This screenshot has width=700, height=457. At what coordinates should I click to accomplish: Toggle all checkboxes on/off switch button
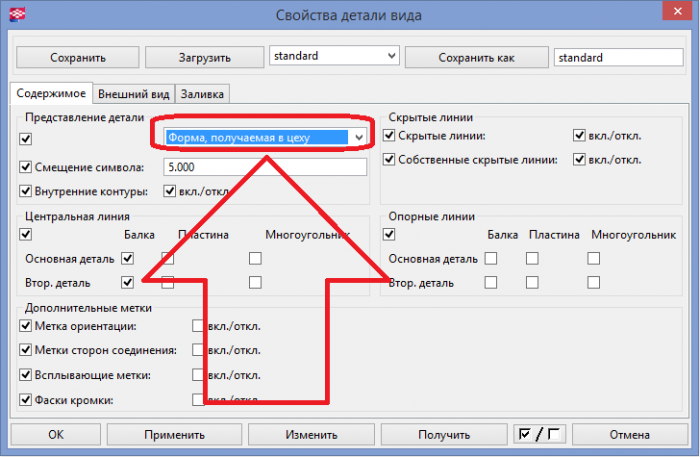(539, 434)
